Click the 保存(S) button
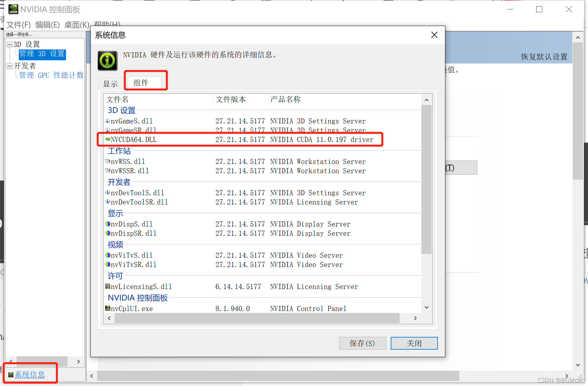 (362, 343)
